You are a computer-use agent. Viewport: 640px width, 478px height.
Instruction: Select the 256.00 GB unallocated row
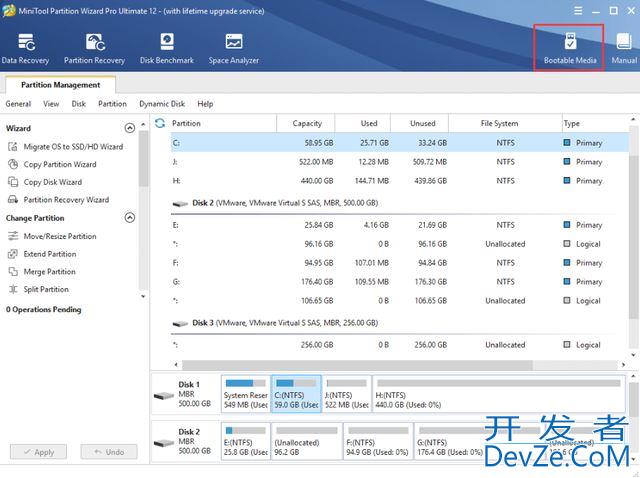click(x=400, y=345)
